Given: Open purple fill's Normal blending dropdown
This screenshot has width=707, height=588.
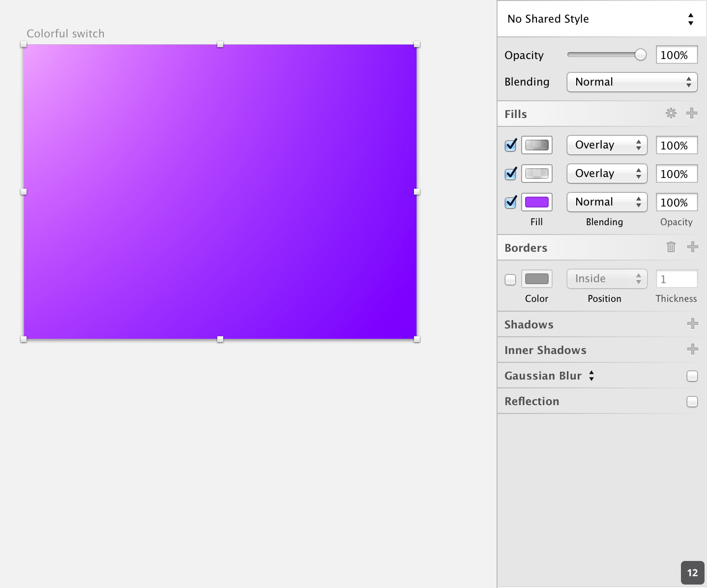Looking at the screenshot, I should tap(607, 202).
